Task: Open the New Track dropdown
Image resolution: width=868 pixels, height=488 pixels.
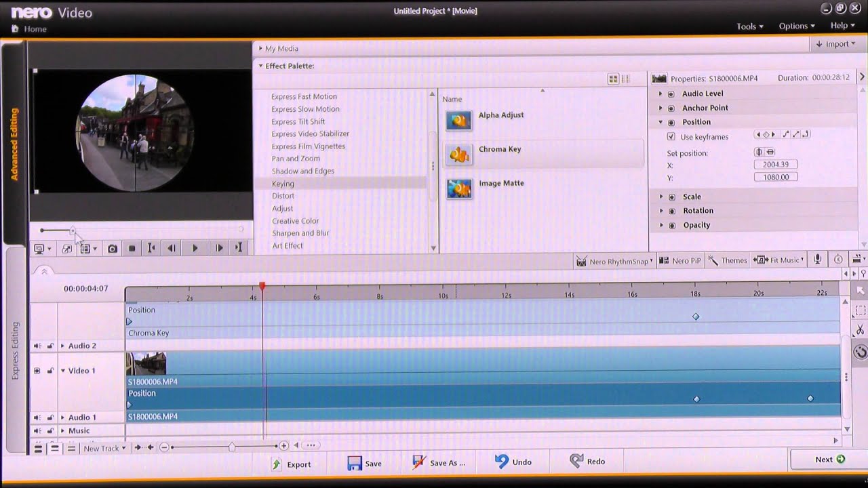Action: (105, 448)
